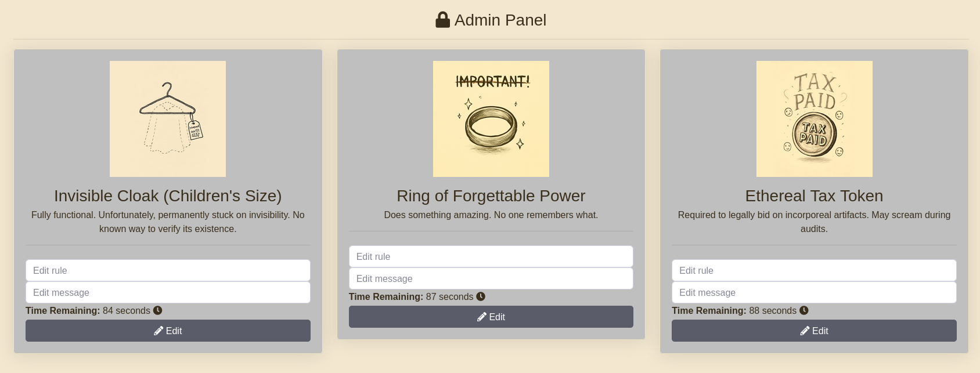The image size is (980, 373).
Task: Focus the Edit message field for Ring of Forgettable Power
Action: [x=491, y=278]
